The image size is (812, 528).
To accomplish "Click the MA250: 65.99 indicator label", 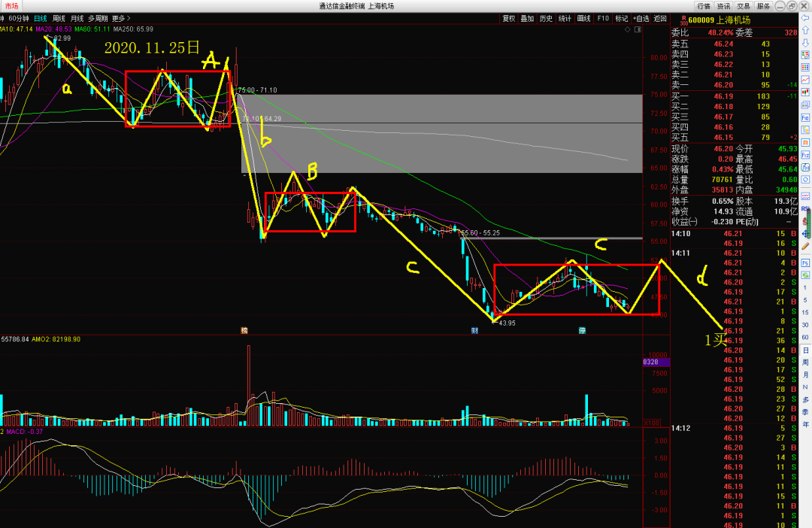I will 133,29.
